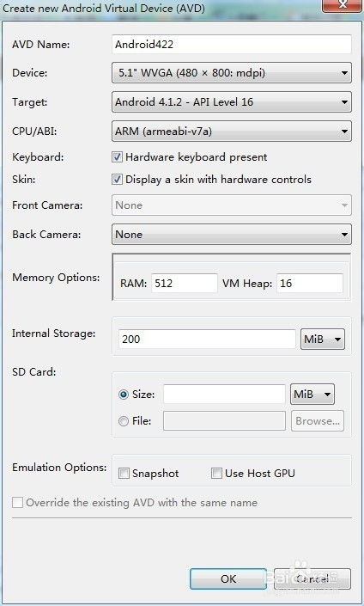Select the SD Card File radio button
The height and width of the screenshot is (606, 364).
[x=124, y=421]
